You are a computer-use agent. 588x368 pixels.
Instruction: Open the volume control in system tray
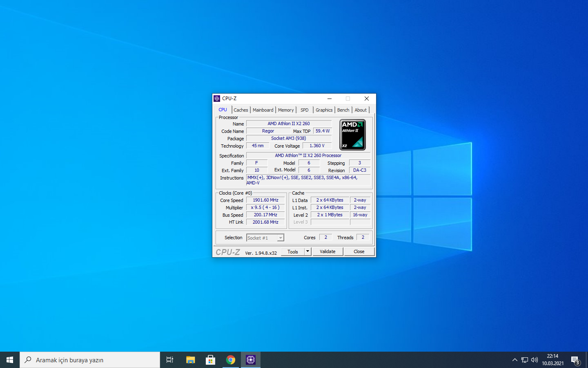(535, 360)
